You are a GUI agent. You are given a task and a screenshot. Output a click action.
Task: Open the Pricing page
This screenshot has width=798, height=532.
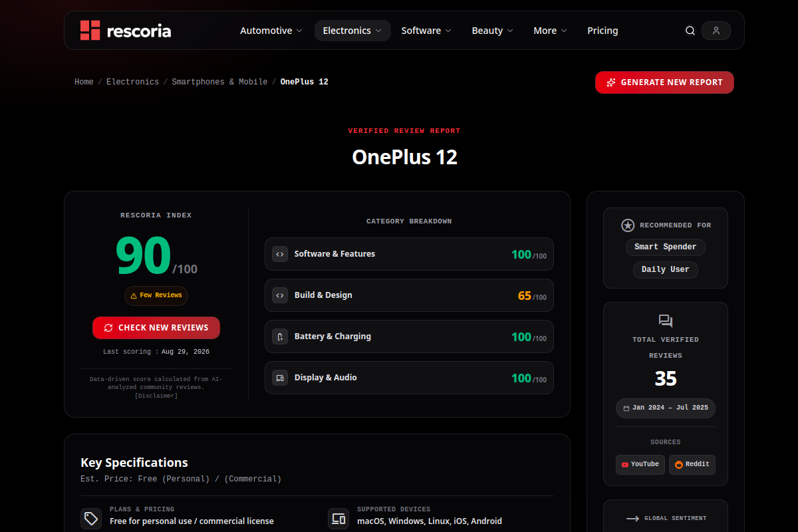[x=602, y=31]
